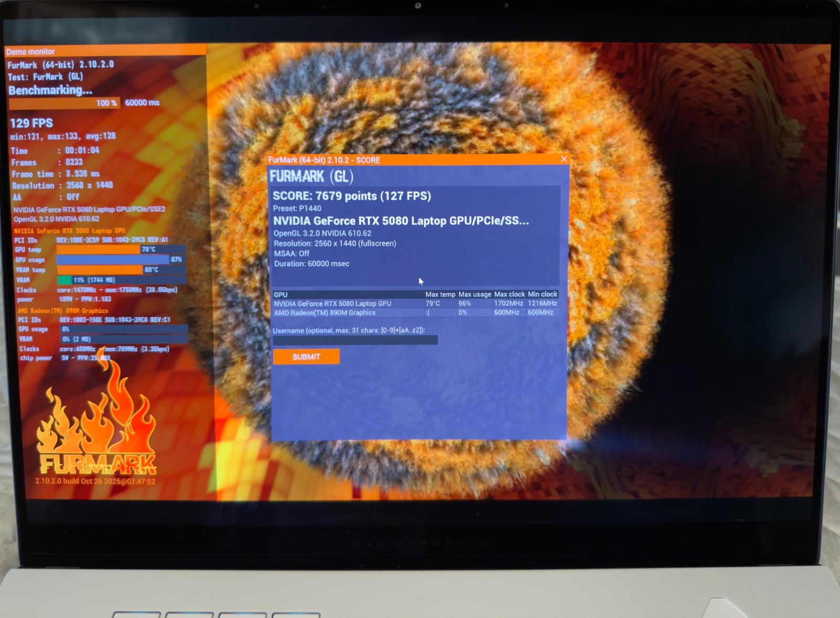Click the '2.10.2.0 build Oct 26 2025' version text

(95, 481)
